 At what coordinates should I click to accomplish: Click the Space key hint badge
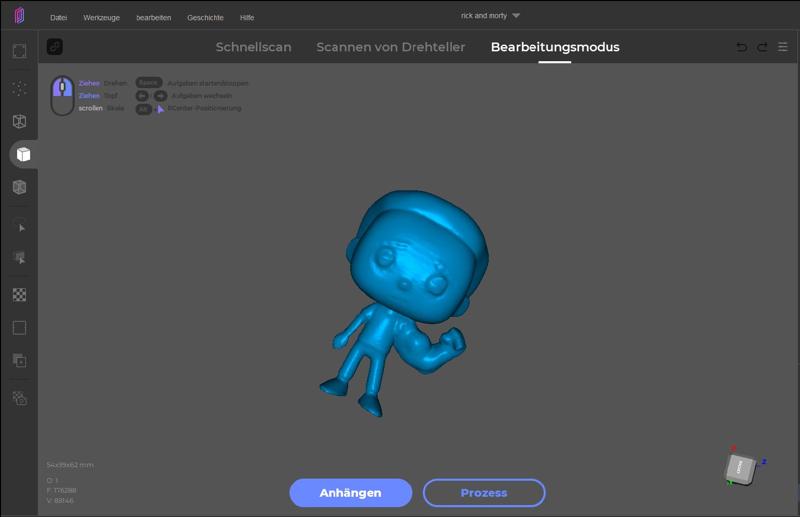[x=148, y=83]
